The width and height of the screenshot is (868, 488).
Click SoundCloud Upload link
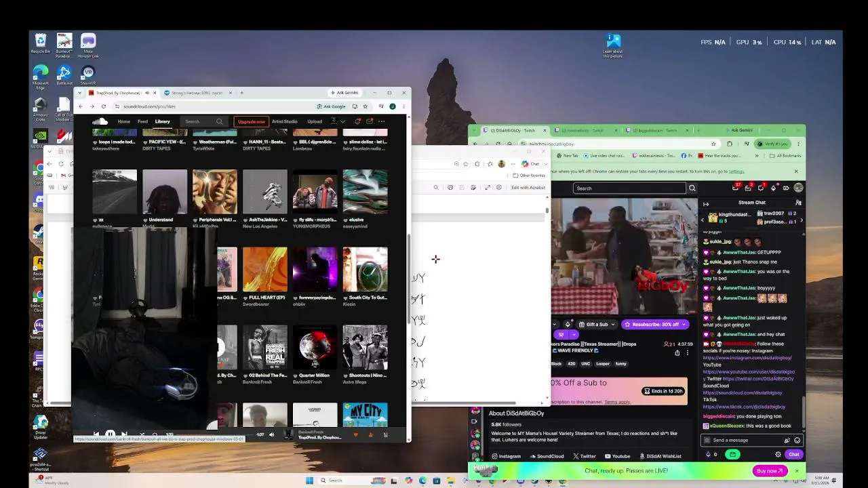pos(315,122)
